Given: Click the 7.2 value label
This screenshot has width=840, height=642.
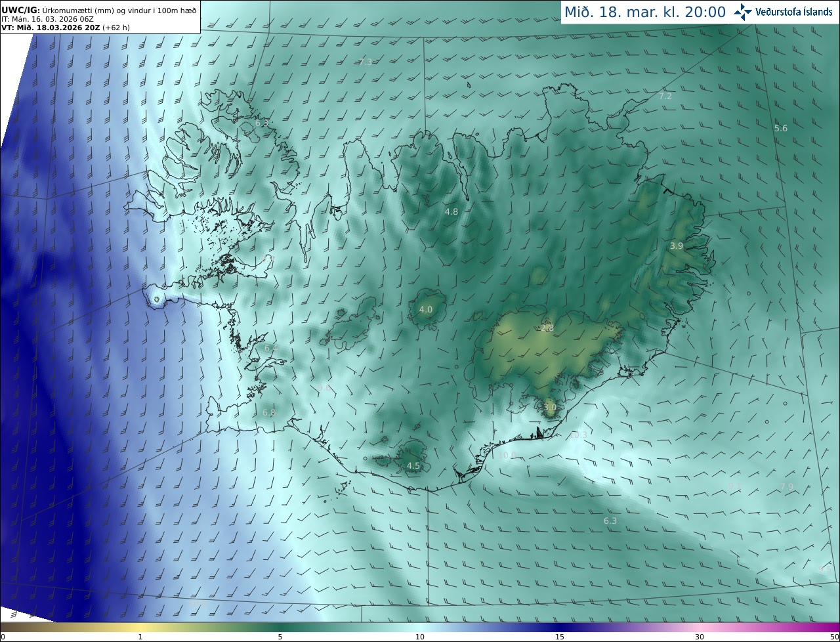Looking at the screenshot, I should 665,96.
